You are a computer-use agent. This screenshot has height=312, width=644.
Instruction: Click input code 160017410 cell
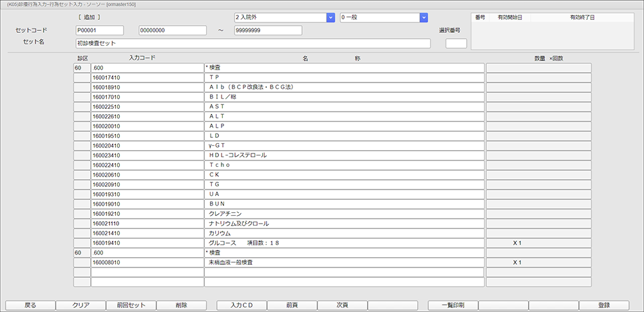pos(147,77)
